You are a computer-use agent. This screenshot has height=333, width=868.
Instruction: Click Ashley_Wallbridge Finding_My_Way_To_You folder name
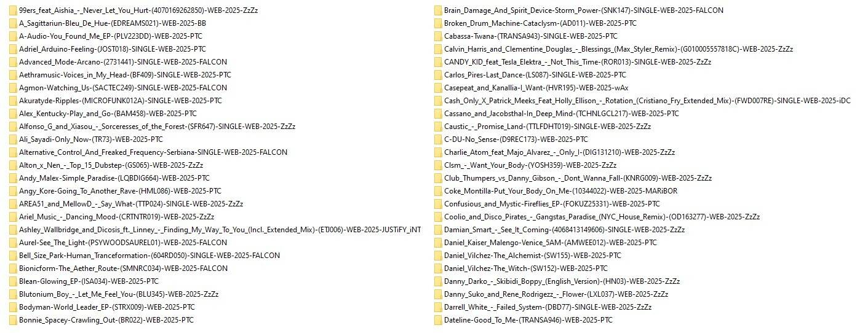(x=220, y=230)
